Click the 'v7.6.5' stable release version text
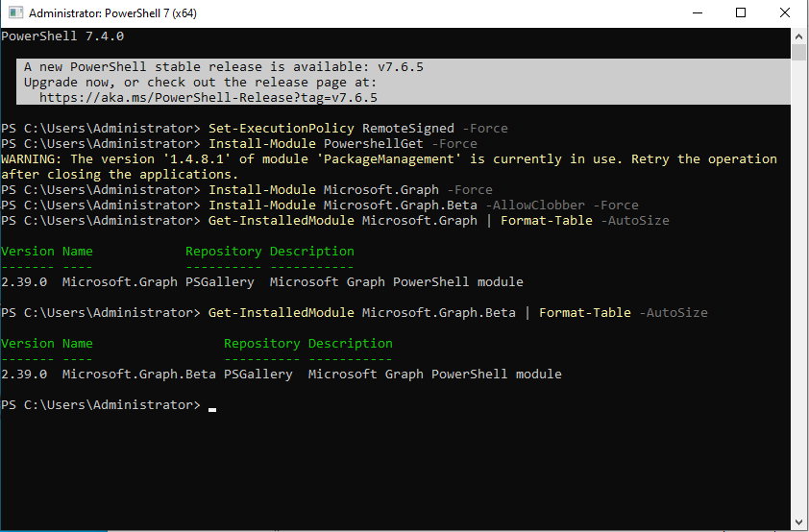 [x=401, y=67]
